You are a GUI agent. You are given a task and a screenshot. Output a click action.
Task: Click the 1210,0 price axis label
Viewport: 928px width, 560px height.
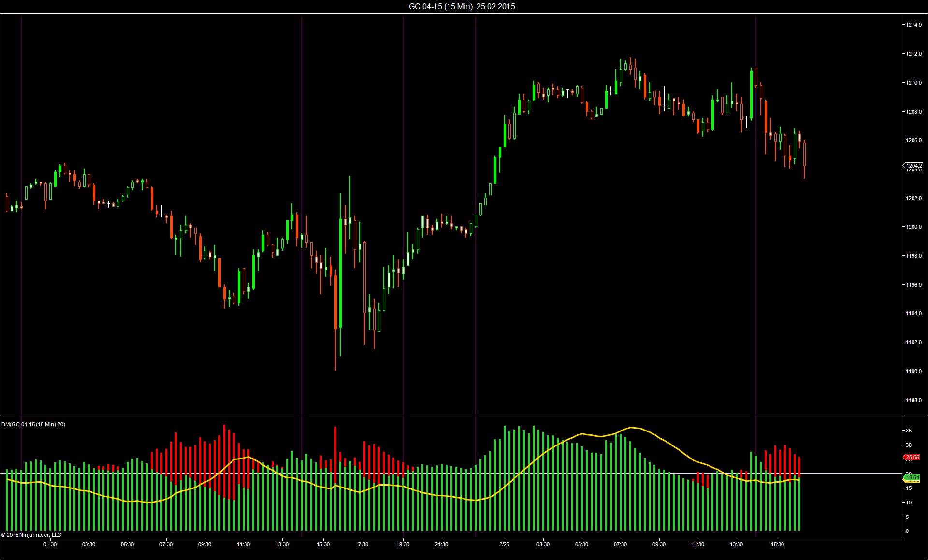pos(913,83)
